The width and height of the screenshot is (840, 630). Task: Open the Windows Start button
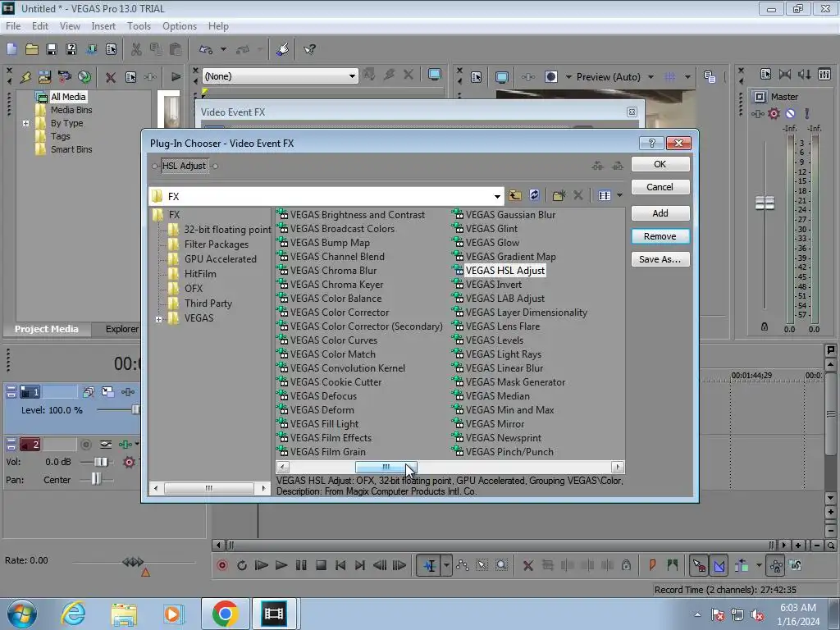coord(21,614)
